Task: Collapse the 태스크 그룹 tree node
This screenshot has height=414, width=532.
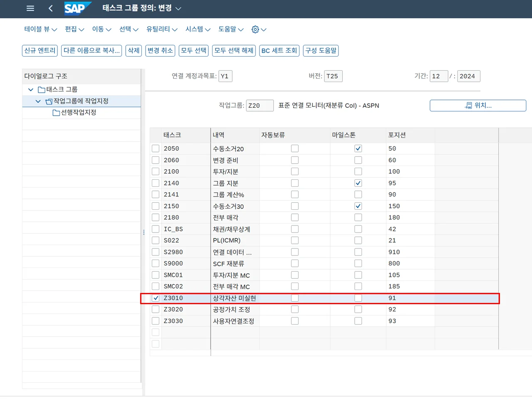Action: [x=31, y=89]
